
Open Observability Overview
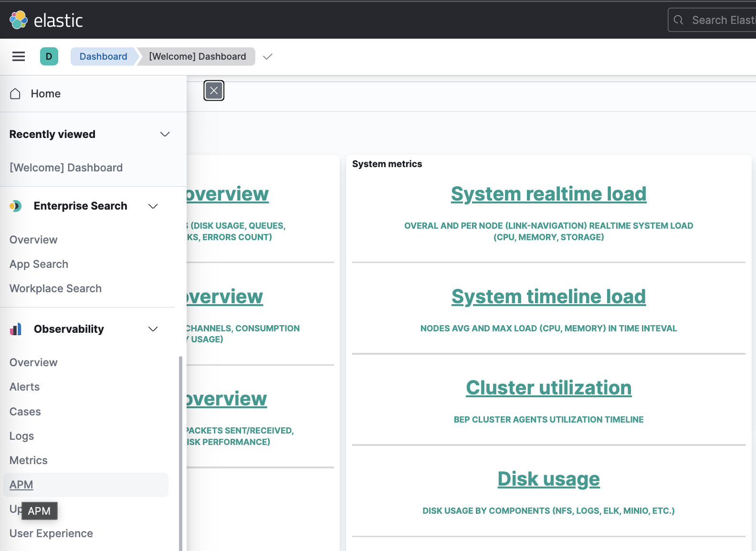coord(33,362)
